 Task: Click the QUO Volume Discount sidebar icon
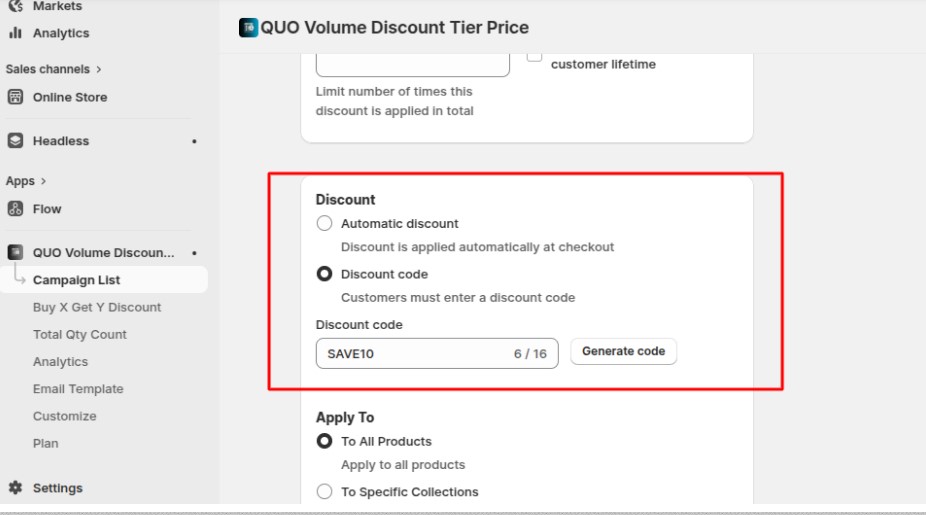15,253
